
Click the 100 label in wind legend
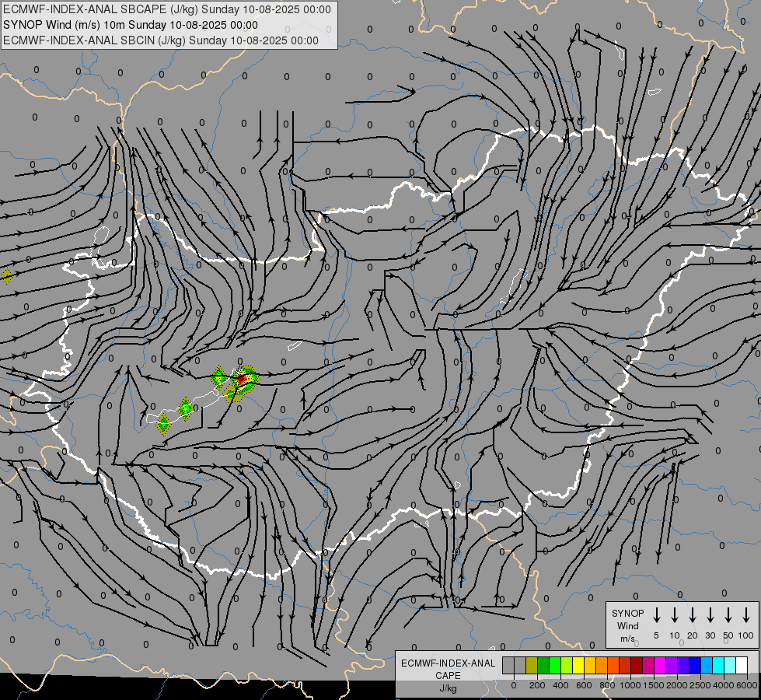746,635
